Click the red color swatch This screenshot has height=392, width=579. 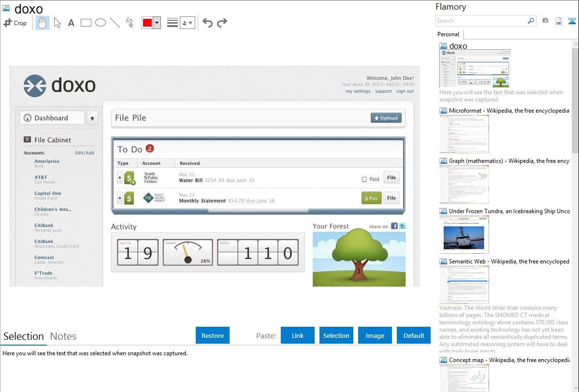[x=147, y=23]
